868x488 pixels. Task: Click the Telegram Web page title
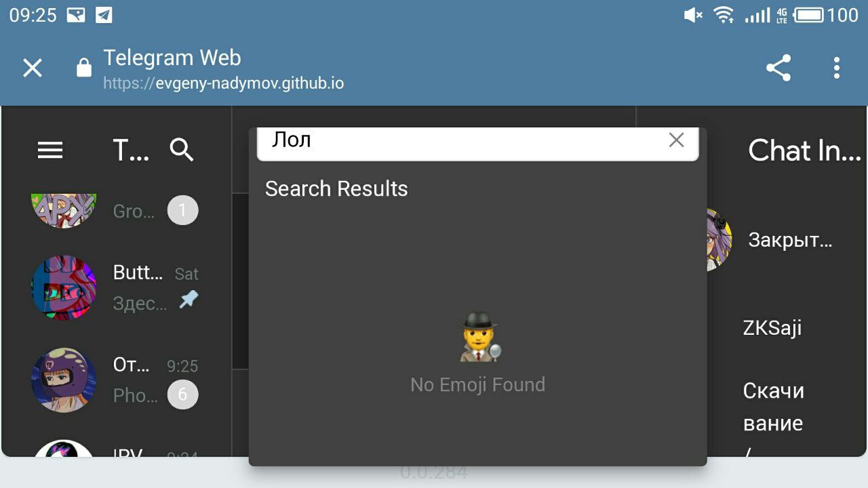point(172,58)
